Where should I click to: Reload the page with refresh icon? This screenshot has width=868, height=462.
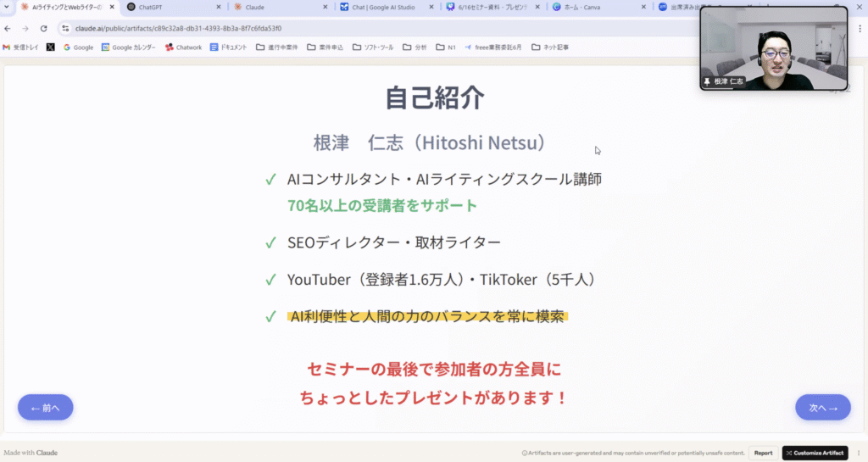pos(43,28)
